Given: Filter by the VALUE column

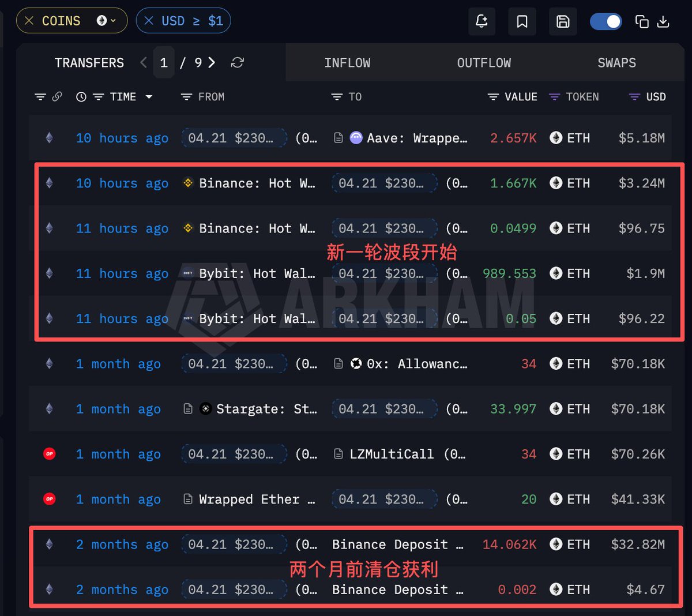Looking at the screenshot, I should [x=493, y=97].
